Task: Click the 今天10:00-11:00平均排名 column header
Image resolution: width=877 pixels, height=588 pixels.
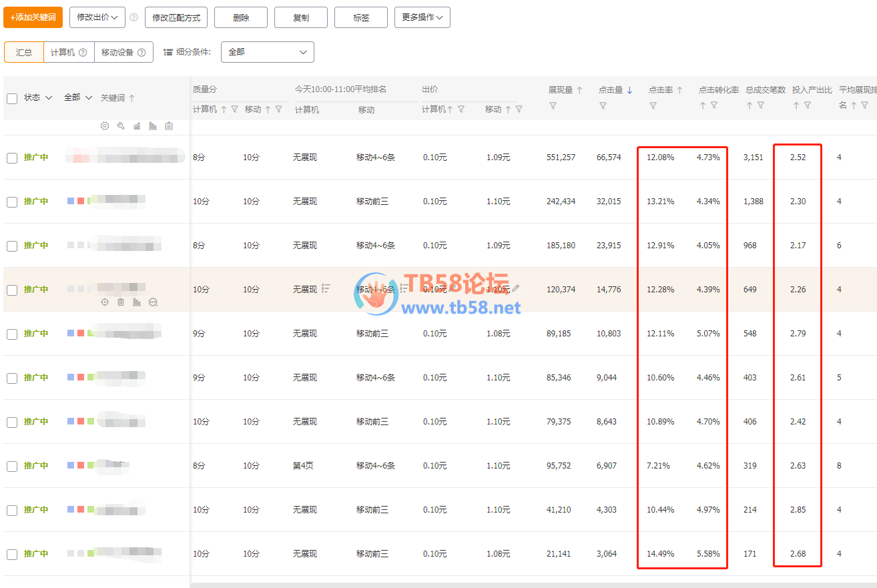Action: (x=341, y=89)
